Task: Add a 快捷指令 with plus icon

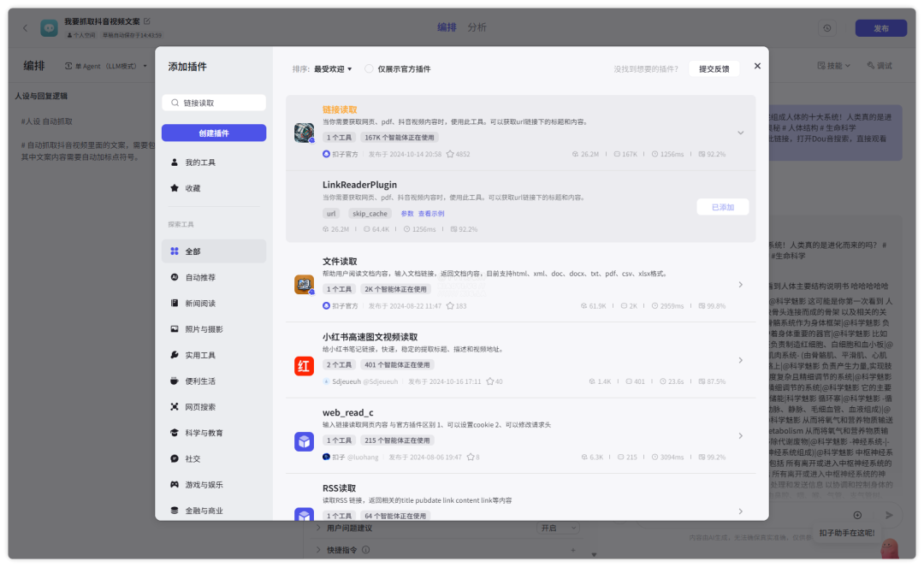Action: click(x=572, y=550)
